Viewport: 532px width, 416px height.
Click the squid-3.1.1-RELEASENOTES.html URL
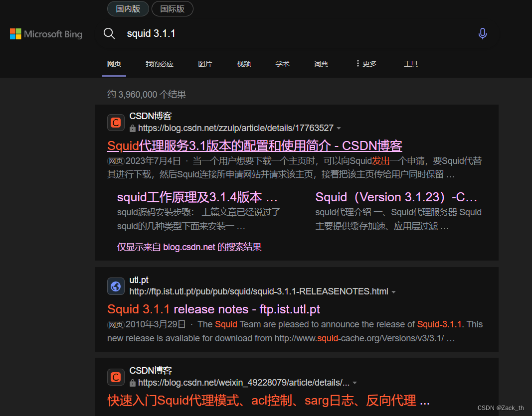259,291
